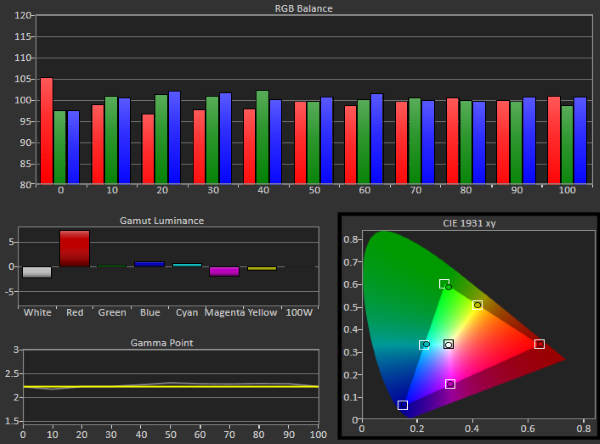Click the Magenta bar in Gamut Luminance
The image size is (600, 444).
224,271
